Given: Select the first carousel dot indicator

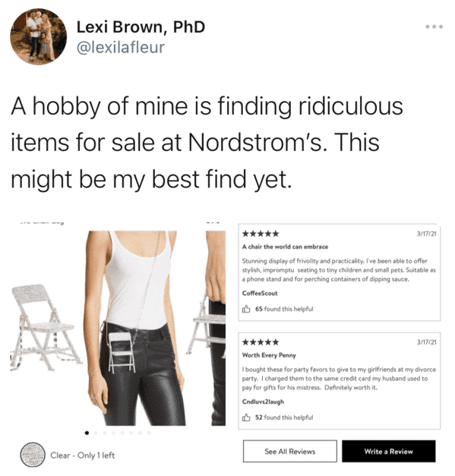Looking at the screenshot, I should coord(87,433).
